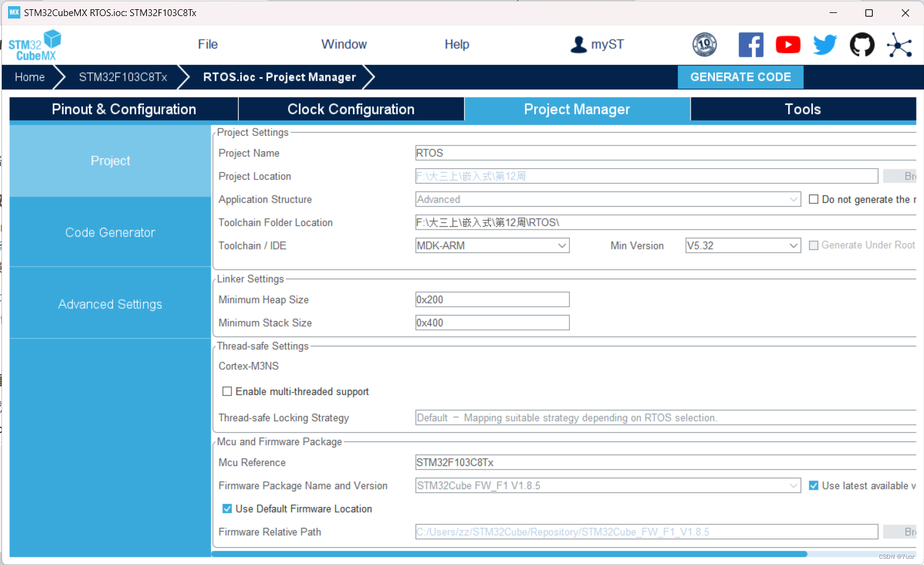Screen dimensions: 924x565
Task: Open the myST account icon
Action: coord(578,44)
